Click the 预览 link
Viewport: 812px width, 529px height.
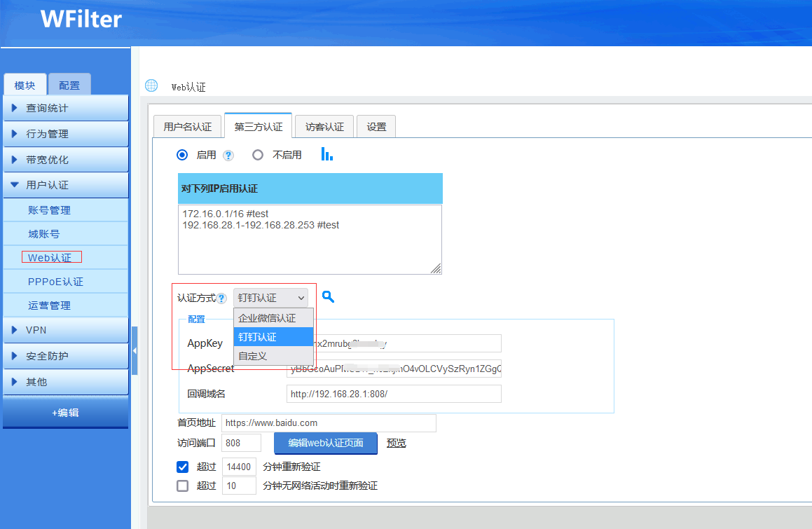pos(397,443)
